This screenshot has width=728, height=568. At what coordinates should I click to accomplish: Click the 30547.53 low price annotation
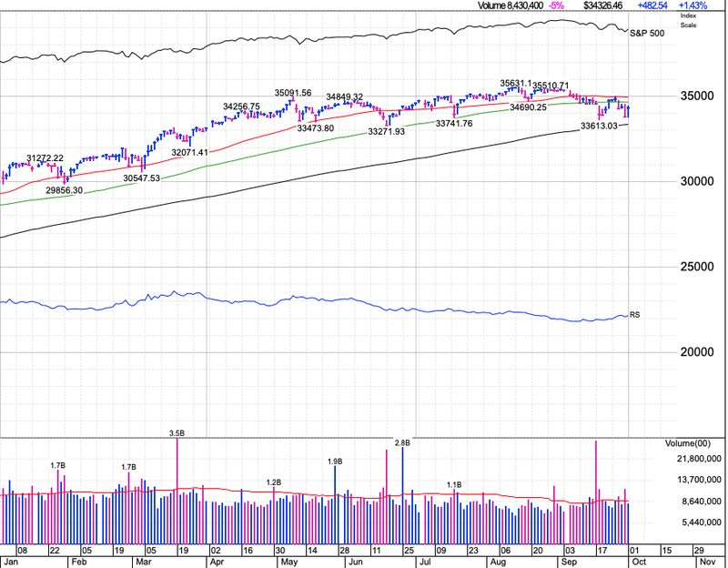142,177
